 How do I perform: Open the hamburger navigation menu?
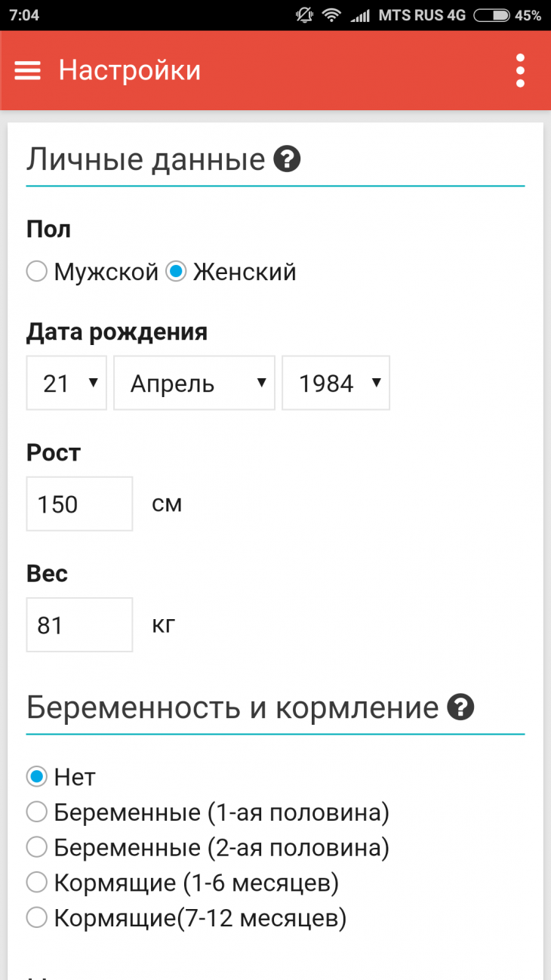(27, 70)
